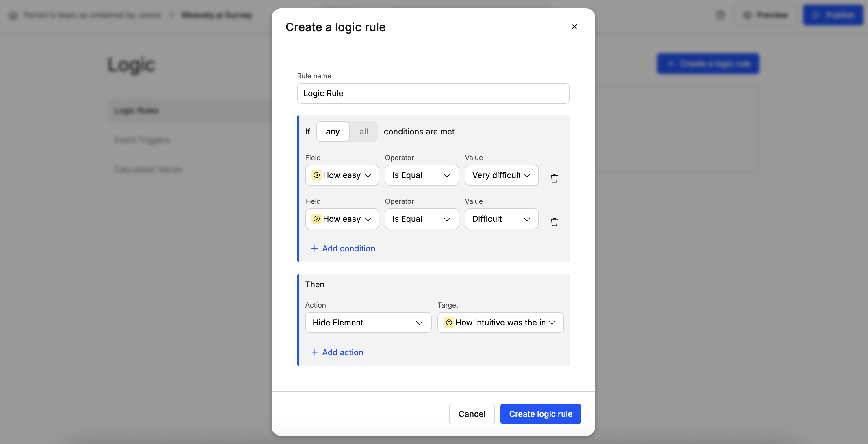868x444 pixels.
Task: Select the 'any' conditions toggle
Action: pos(333,132)
